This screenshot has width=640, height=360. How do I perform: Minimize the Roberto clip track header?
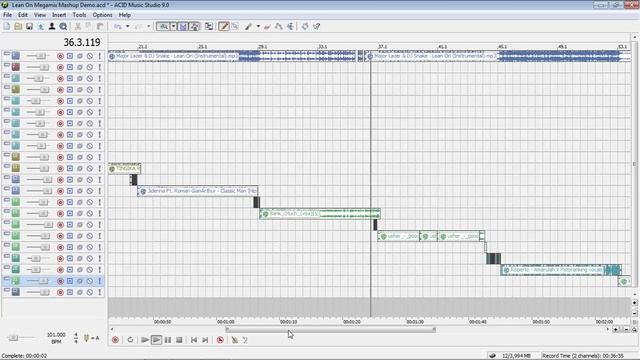[7, 267]
